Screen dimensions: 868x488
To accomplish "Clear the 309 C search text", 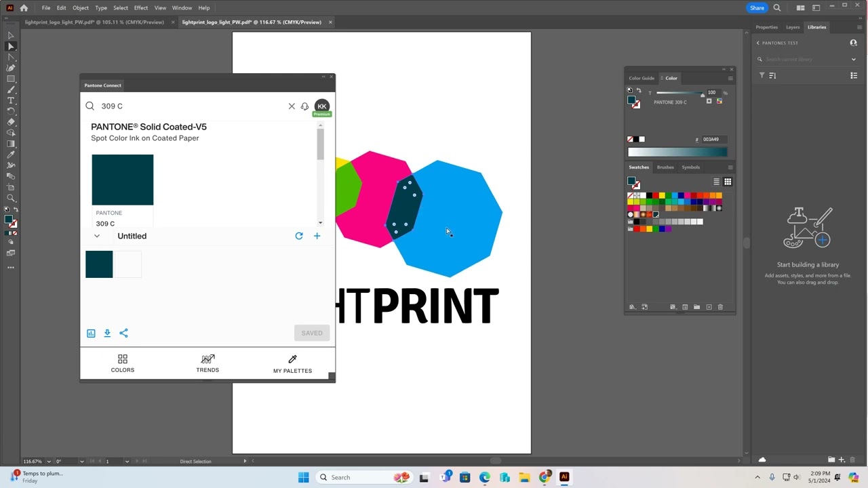I will (292, 106).
